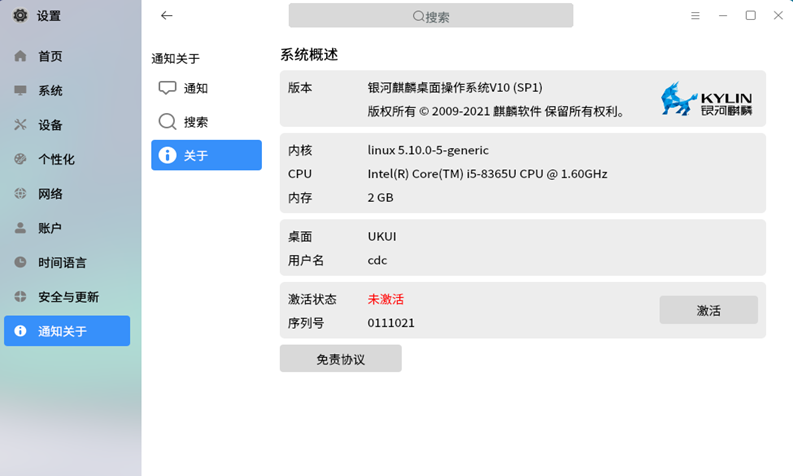This screenshot has width=793, height=476.
Task: Click the shield icon beside 安全与更新
Action: tap(20, 296)
